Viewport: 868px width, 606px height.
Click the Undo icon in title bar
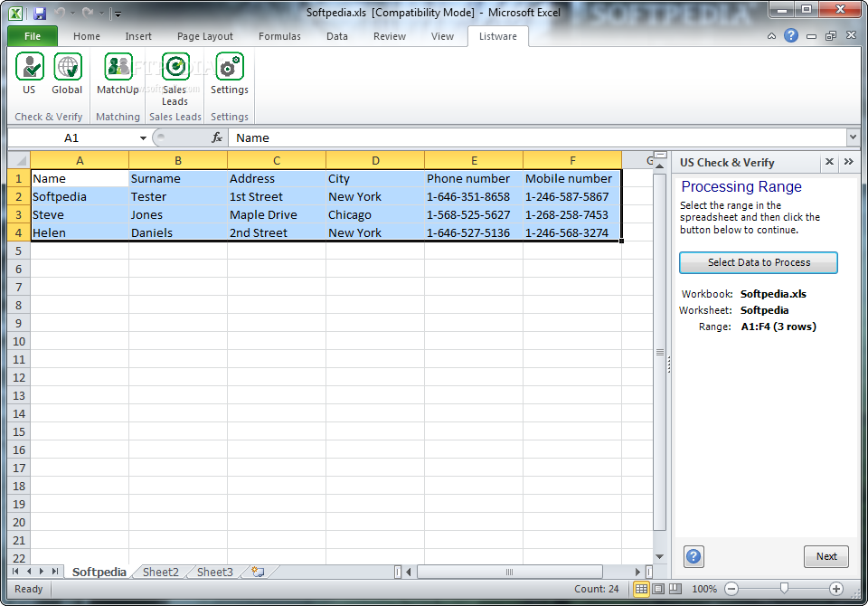61,12
